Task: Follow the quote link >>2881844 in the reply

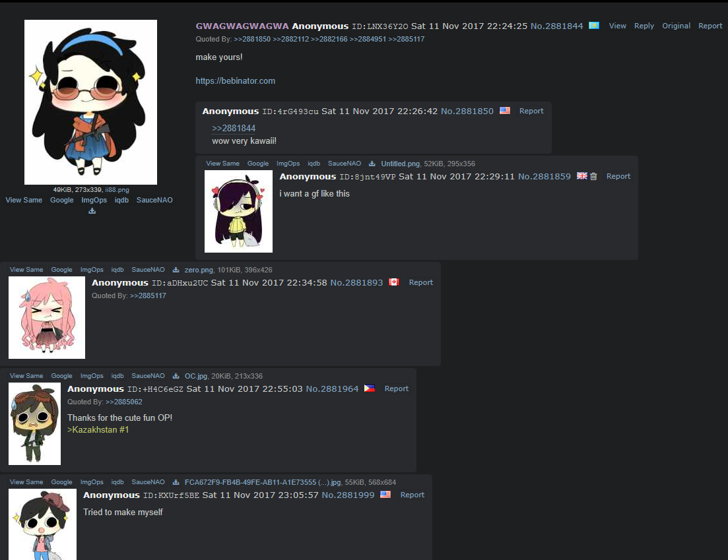Action: tap(234, 128)
